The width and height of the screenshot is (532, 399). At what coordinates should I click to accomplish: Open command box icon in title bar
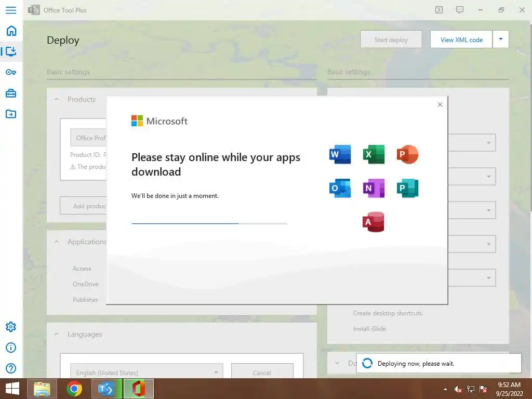pos(439,10)
